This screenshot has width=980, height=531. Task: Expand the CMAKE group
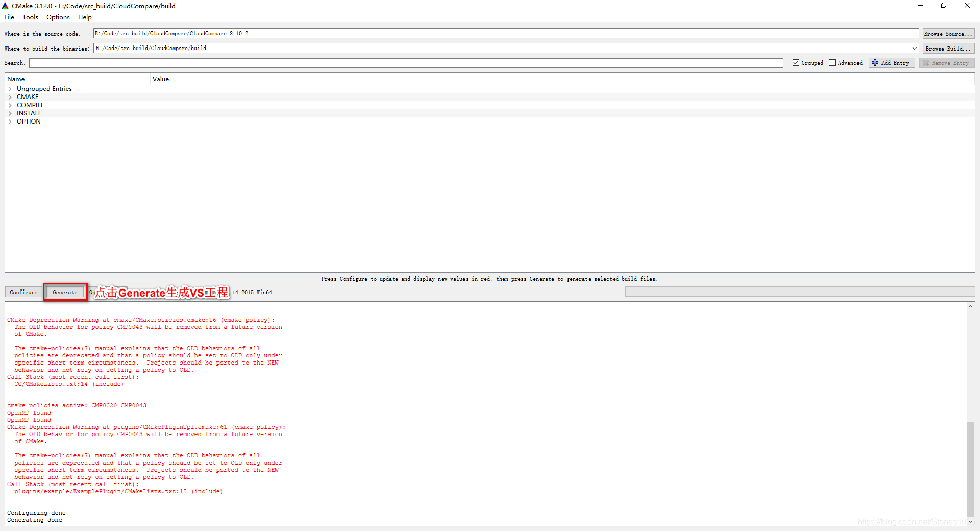tap(10, 97)
